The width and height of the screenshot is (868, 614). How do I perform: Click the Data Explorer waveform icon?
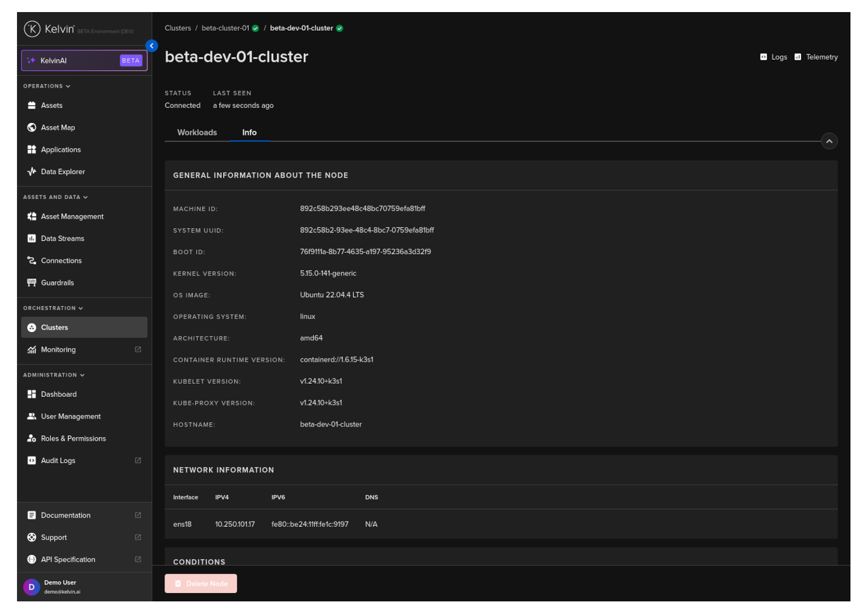(x=32, y=172)
